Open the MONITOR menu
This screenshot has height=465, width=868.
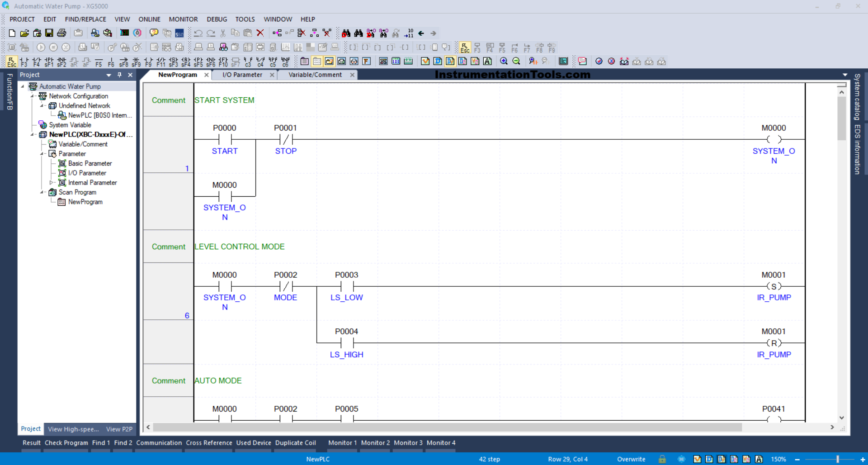pos(183,19)
